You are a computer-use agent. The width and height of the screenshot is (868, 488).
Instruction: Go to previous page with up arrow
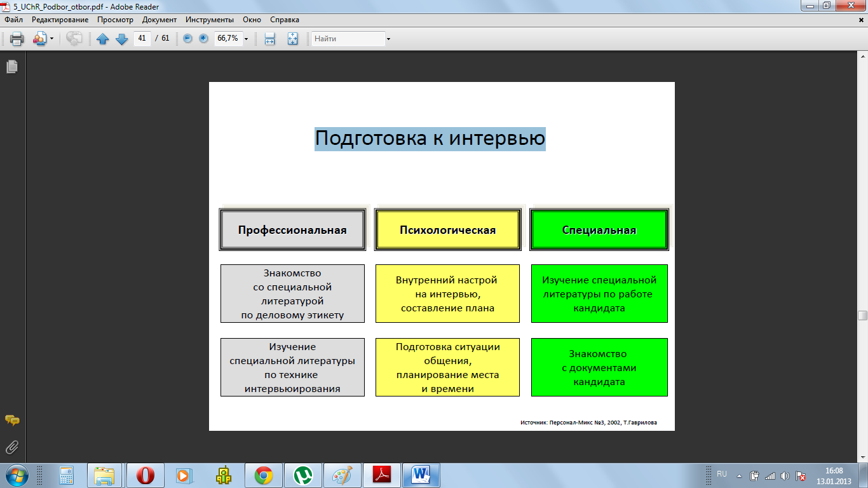click(x=103, y=39)
